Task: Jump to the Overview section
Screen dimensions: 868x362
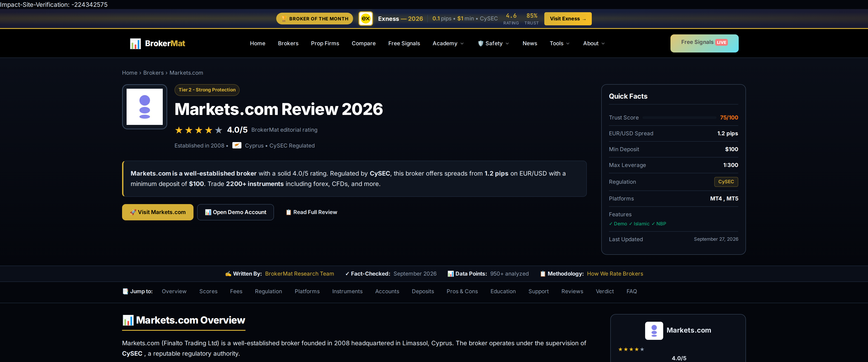Action: [174, 291]
